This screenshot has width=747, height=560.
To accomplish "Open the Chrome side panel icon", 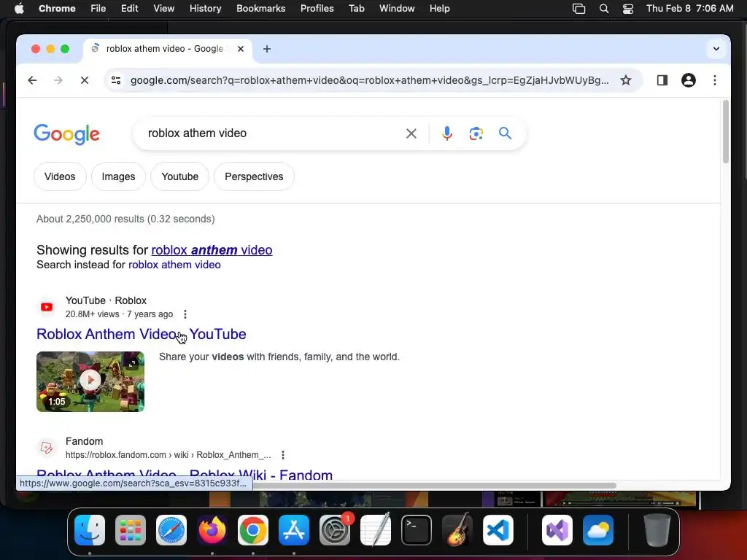I will pyautogui.click(x=662, y=80).
